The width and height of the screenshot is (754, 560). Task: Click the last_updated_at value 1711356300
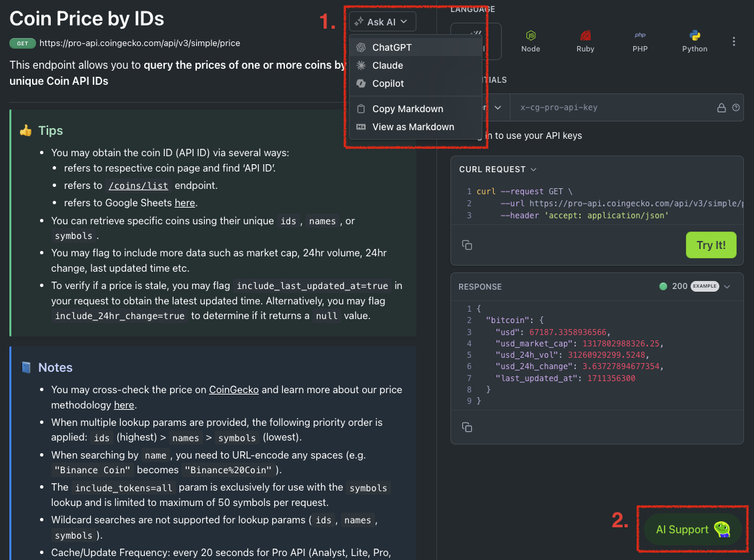611,378
